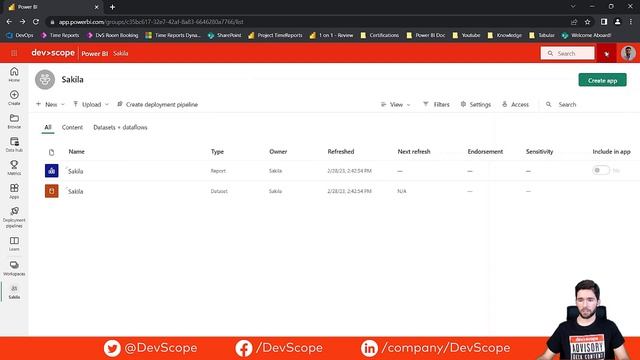The width and height of the screenshot is (640, 360).
Task: Open the Sakila report by name
Action: pos(76,171)
